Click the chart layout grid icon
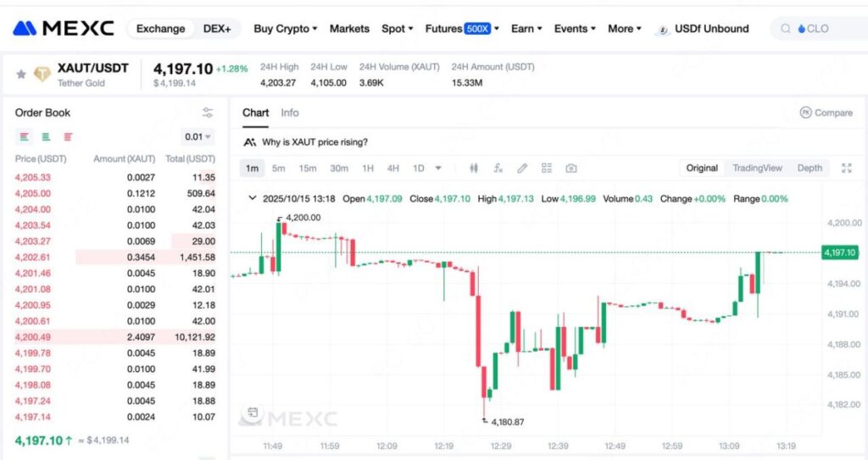 pos(547,168)
